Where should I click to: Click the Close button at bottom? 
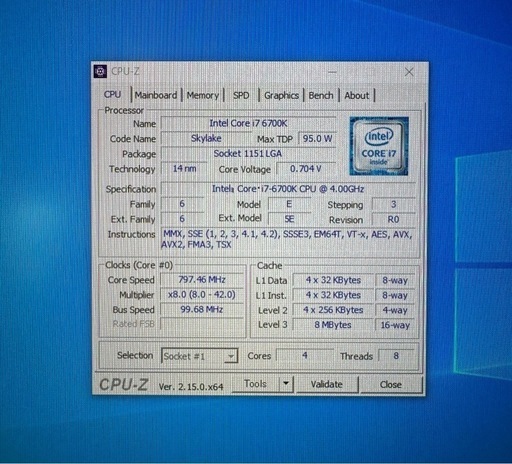pyautogui.click(x=391, y=385)
